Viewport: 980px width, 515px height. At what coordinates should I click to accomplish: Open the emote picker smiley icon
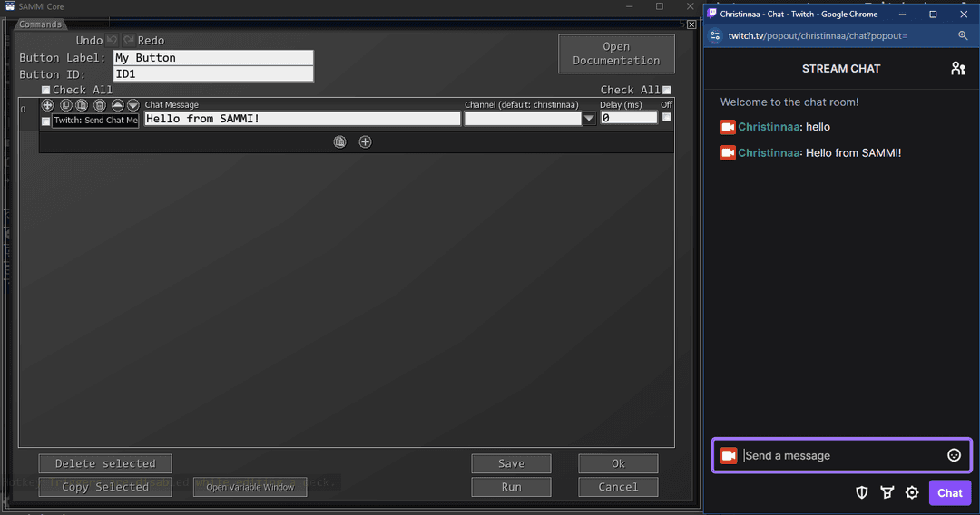pos(954,455)
